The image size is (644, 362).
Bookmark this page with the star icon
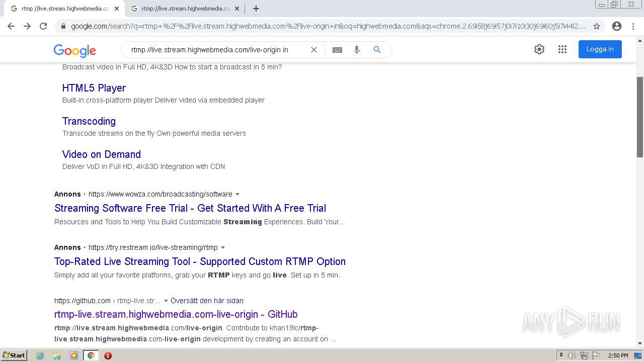tap(597, 26)
